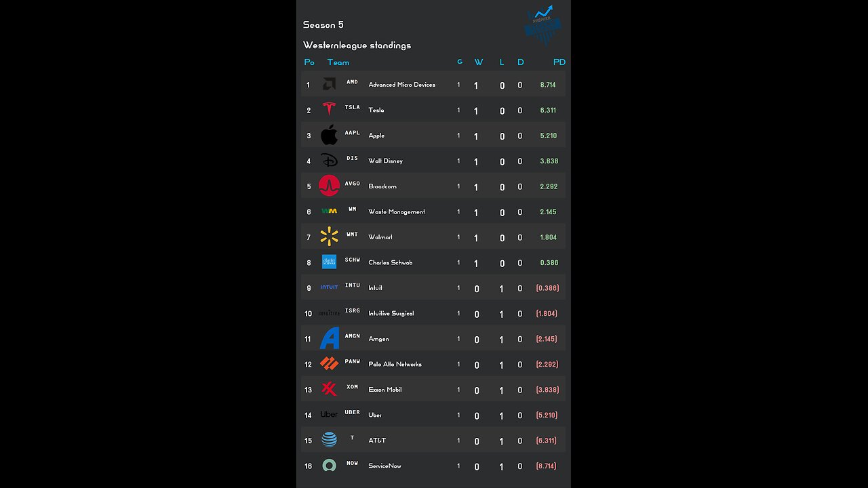
Task: Click the Intuitive Surgical team name
Action: (391, 313)
